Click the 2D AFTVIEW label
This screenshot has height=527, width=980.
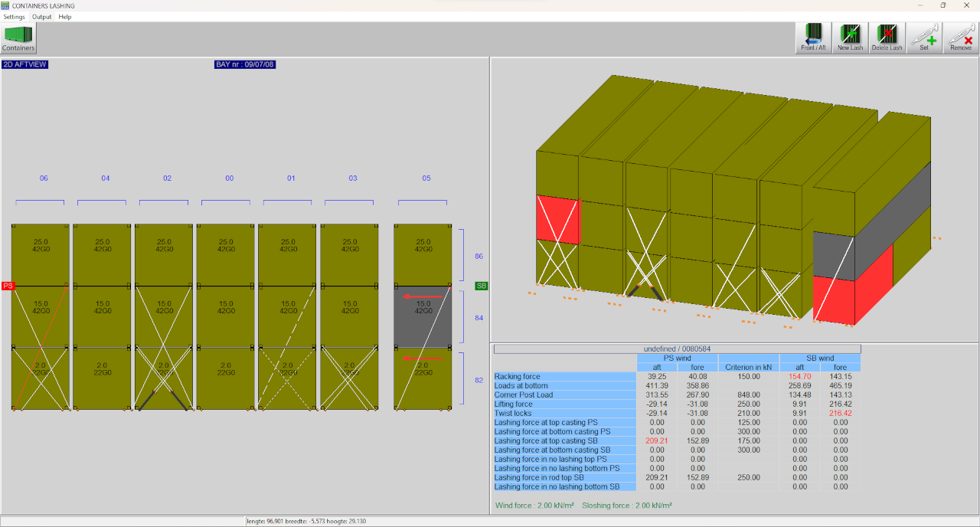pyautogui.click(x=24, y=64)
